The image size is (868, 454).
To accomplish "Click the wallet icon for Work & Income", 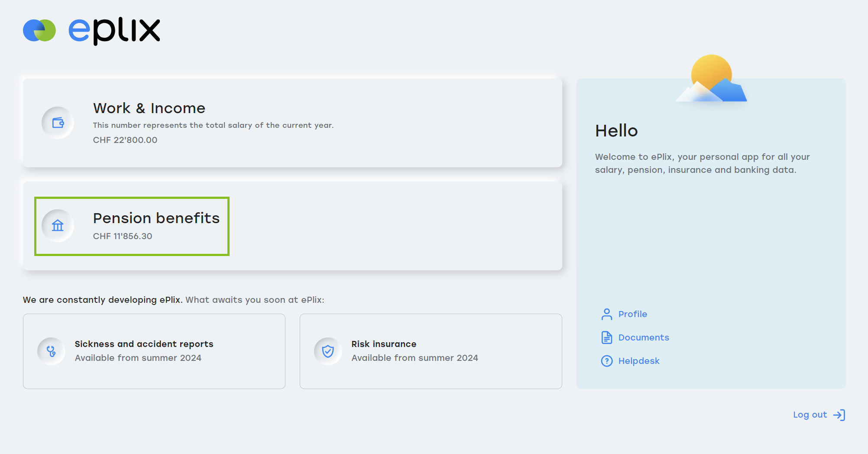I will coord(58,123).
